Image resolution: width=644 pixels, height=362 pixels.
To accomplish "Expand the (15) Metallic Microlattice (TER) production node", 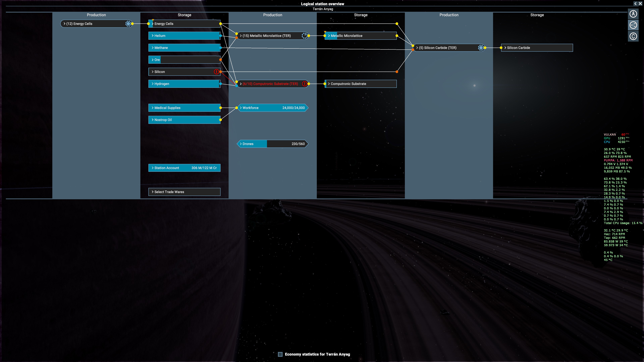I will (x=273, y=36).
